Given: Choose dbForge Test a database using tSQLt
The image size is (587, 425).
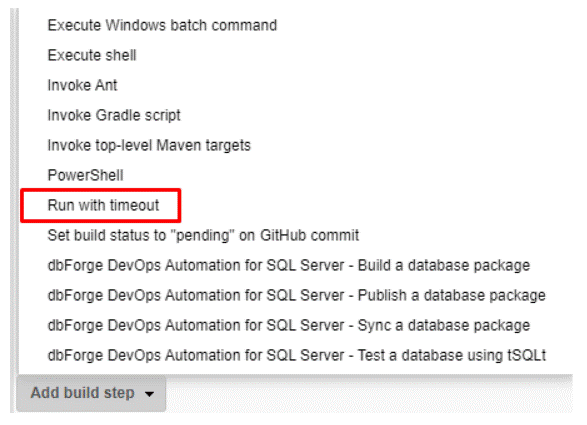Looking at the screenshot, I should (x=297, y=355).
